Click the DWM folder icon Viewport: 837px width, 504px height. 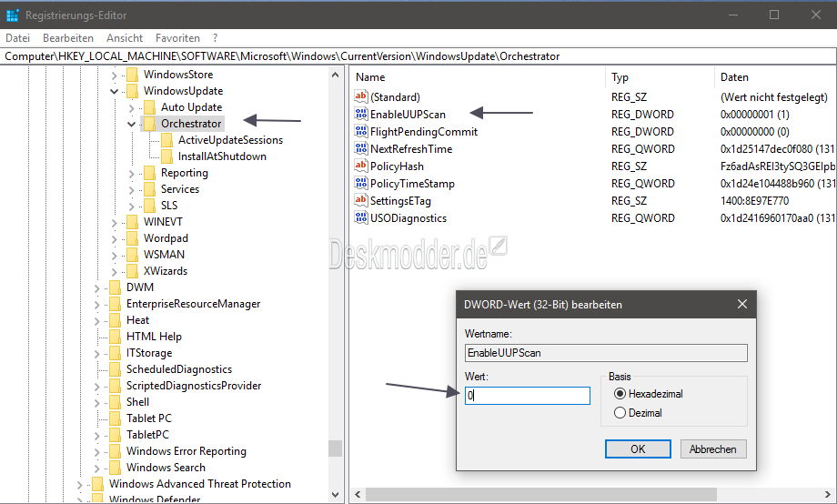coord(115,287)
